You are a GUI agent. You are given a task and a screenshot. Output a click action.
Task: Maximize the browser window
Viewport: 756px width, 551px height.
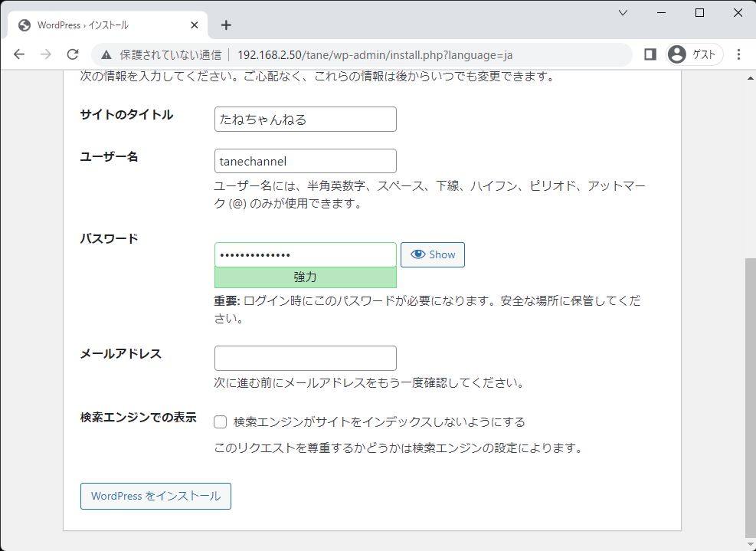tap(699, 13)
